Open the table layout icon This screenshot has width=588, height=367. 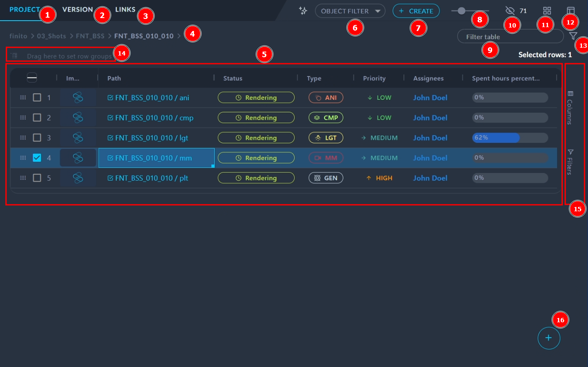click(570, 11)
